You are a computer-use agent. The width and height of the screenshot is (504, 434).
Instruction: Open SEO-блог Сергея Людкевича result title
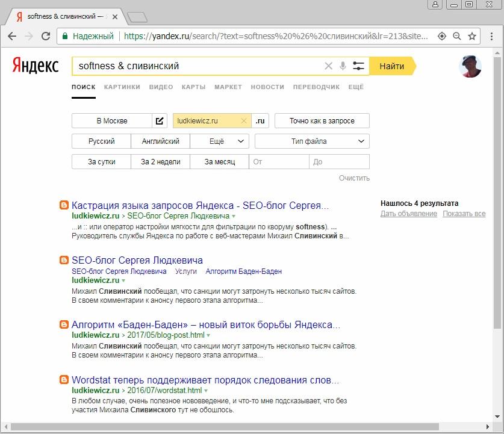tap(137, 260)
